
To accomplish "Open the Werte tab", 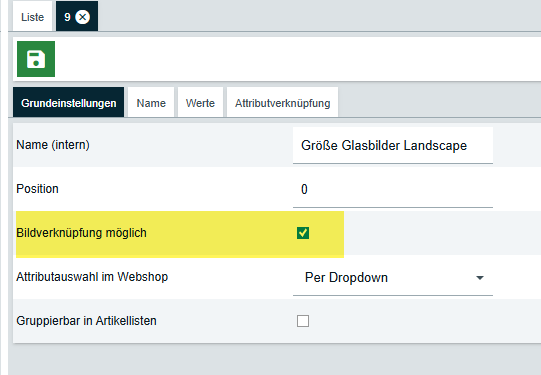I will [200, 102].
